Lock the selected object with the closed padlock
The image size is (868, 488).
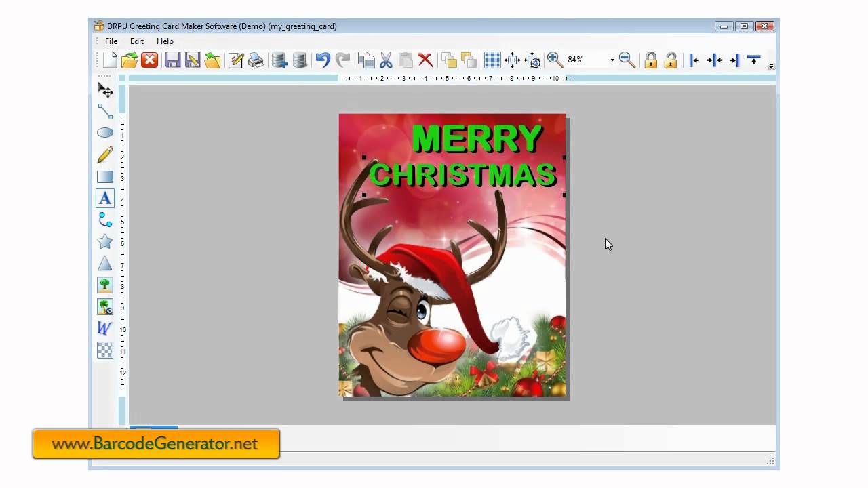coord(651,60)
